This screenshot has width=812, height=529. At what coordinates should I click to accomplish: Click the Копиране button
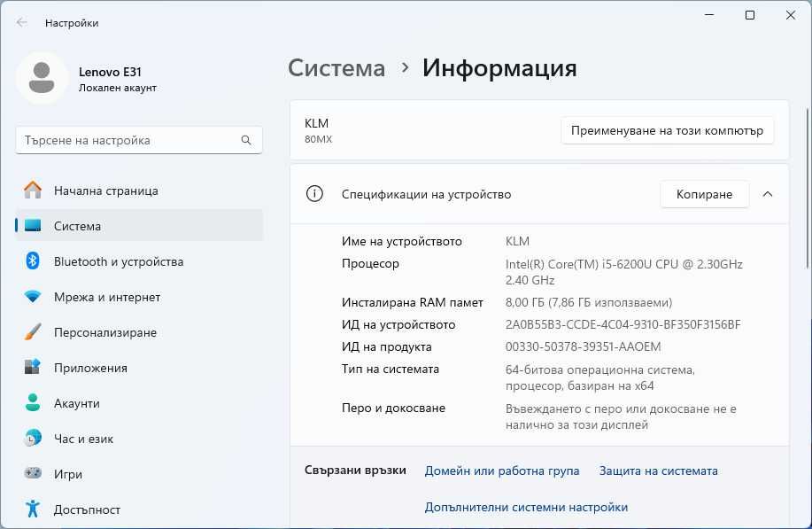(704, 194)
